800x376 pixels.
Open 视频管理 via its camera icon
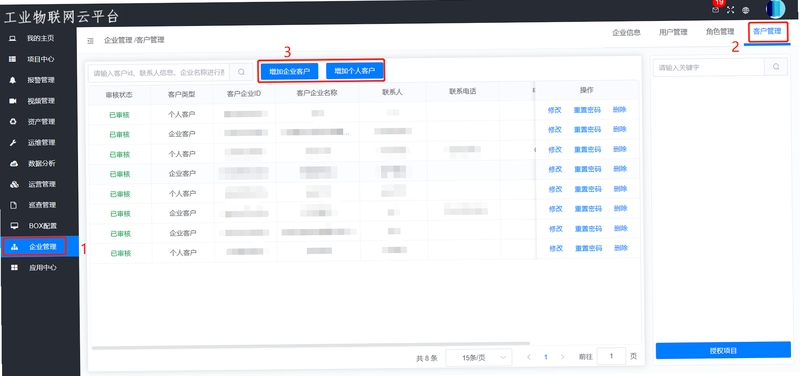click(x=13, y=101)
